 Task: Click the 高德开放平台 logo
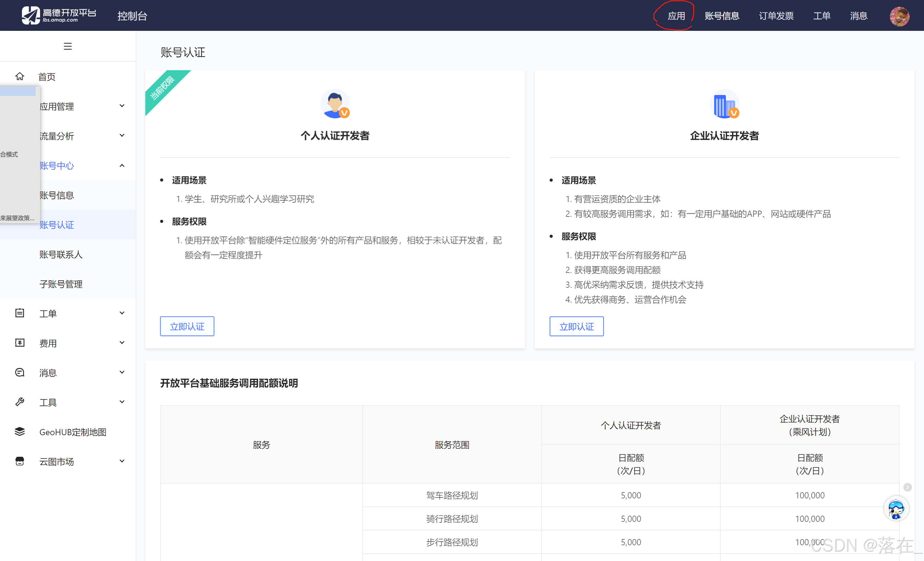click(59, 15)
